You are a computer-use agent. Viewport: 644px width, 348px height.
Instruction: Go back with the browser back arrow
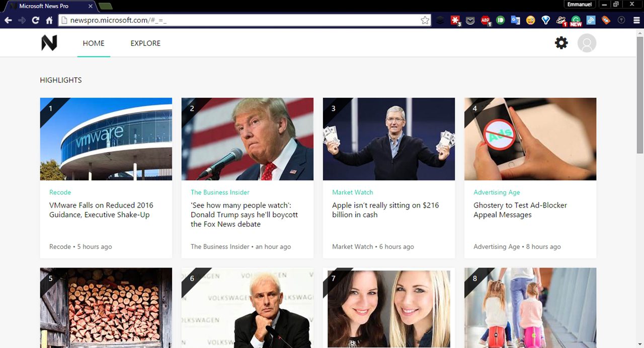8,20
